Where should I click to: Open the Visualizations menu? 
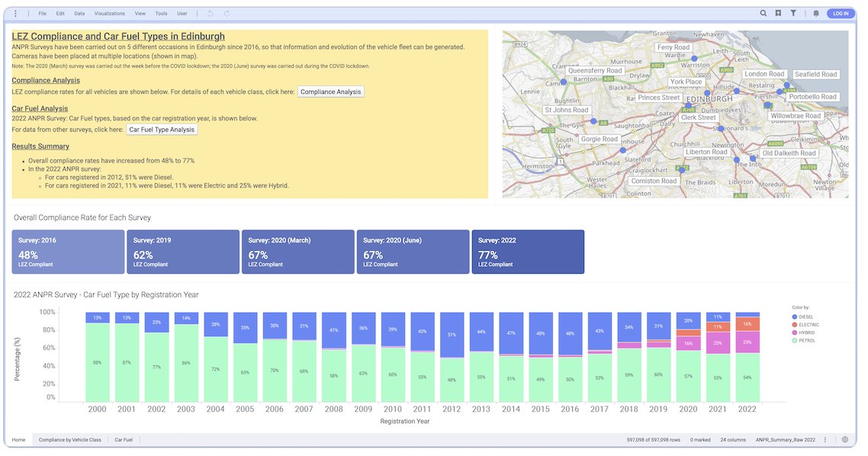point(111,13)
